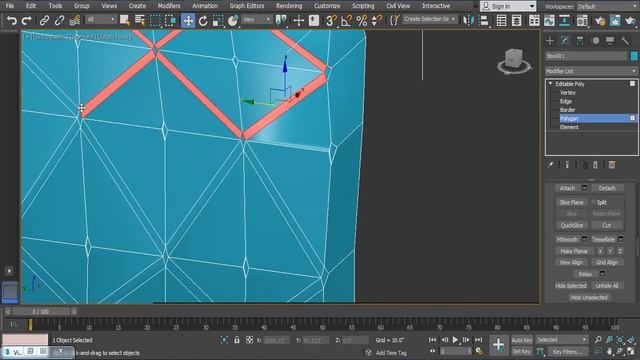Click the object color swatch beside Box001

pos(634,56)
